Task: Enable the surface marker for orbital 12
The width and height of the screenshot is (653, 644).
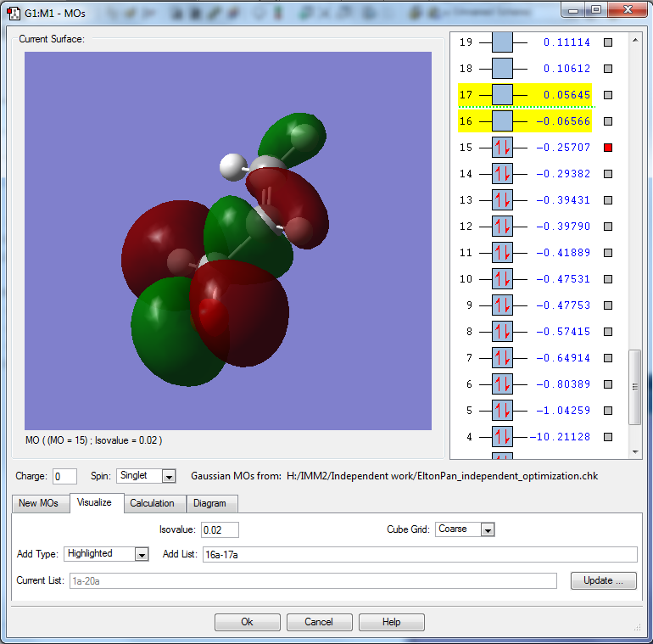Action: point(607,227)
